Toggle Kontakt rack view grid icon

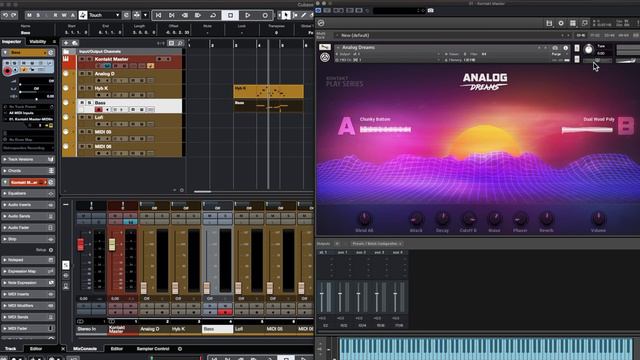[x=573, y=23]
